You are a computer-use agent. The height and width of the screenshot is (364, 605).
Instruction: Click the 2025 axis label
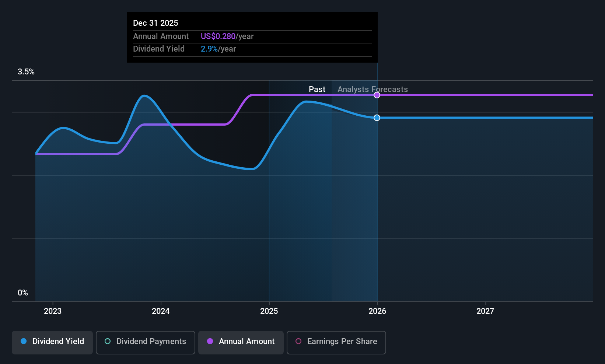tap(269, 311)
